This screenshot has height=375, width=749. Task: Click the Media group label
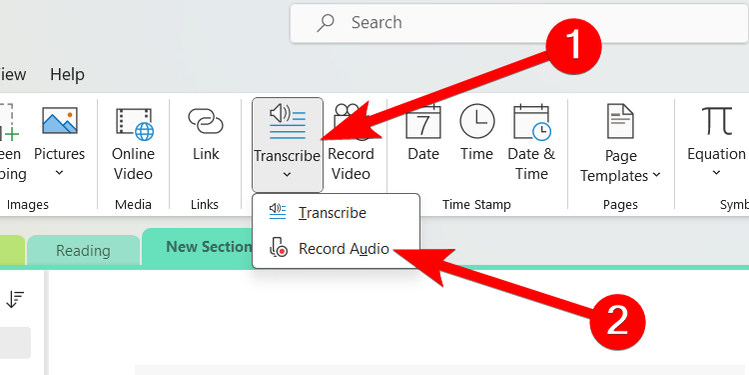point(133,205)
